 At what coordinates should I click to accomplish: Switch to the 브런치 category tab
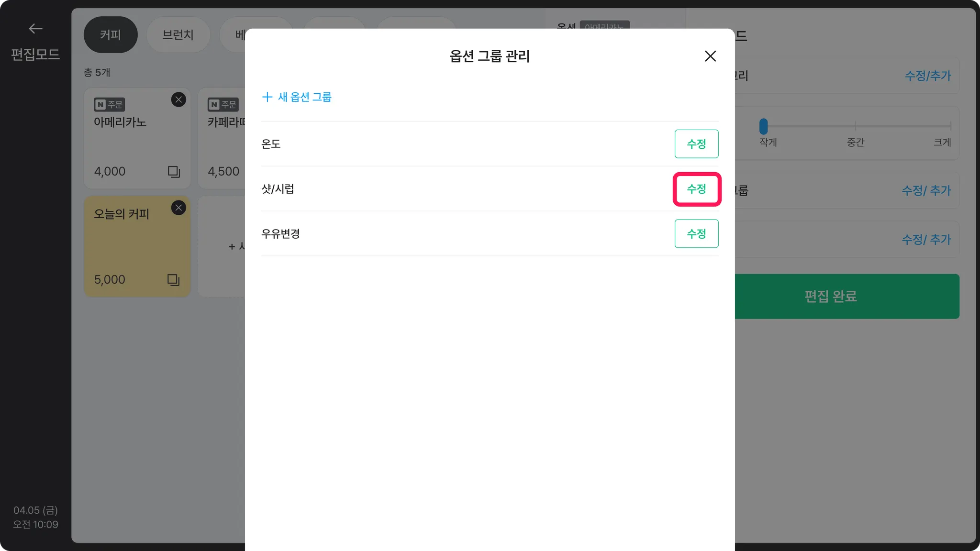pyautogui.click(x=178, y=35)
